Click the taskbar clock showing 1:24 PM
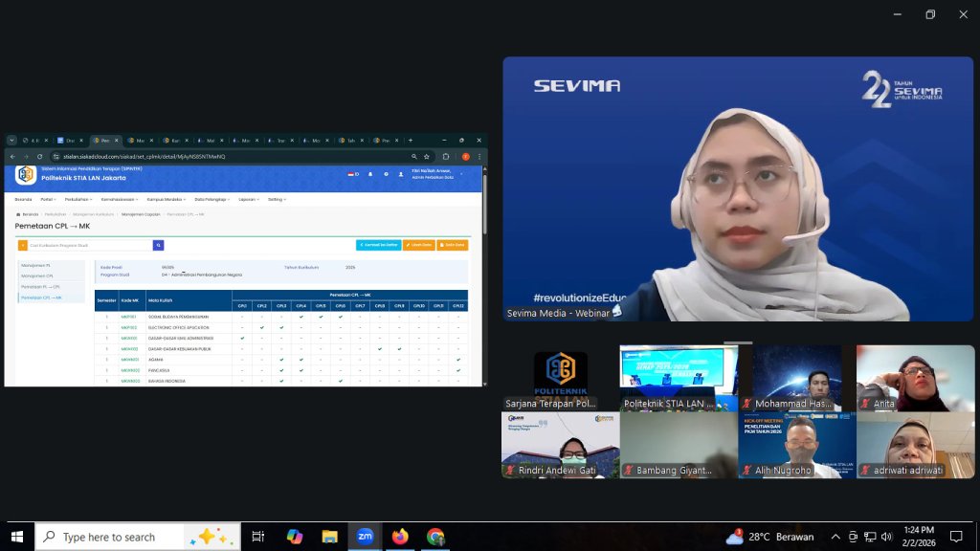 pos(917,537)
